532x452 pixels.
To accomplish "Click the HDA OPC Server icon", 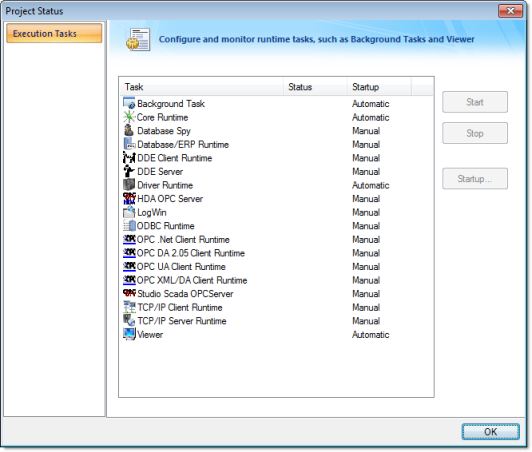I will [x=129, y=199].
